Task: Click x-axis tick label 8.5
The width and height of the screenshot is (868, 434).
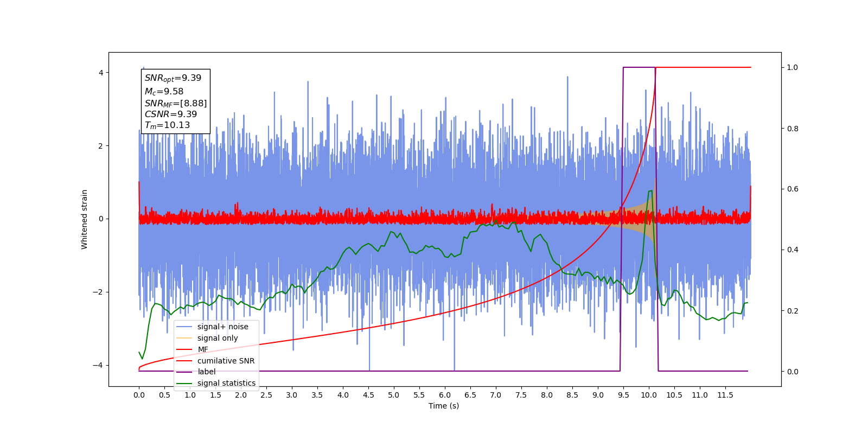Action: pyautogui.click(x=572, y=395)
